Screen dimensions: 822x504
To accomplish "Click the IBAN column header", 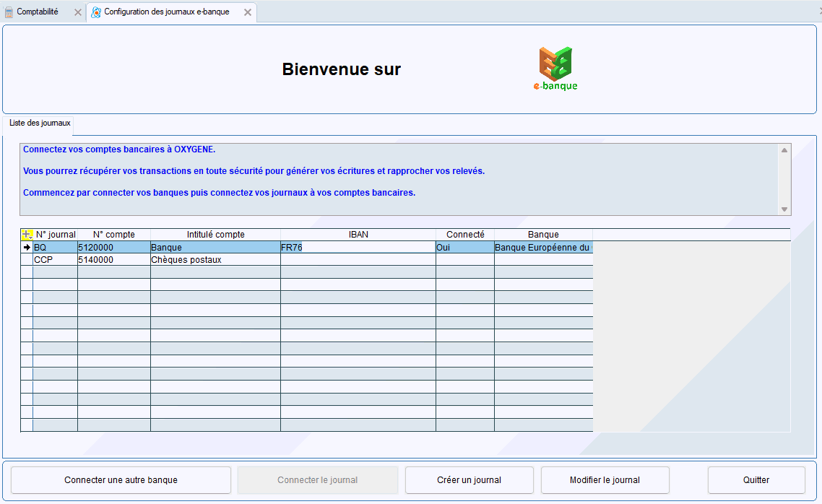I will click(x=358, y=235).
